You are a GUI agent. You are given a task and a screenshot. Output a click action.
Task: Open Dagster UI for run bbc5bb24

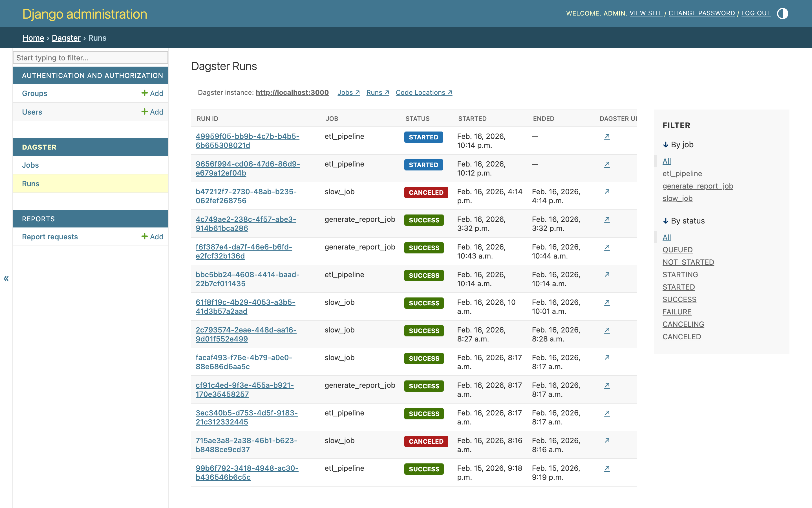pos(607,275)
